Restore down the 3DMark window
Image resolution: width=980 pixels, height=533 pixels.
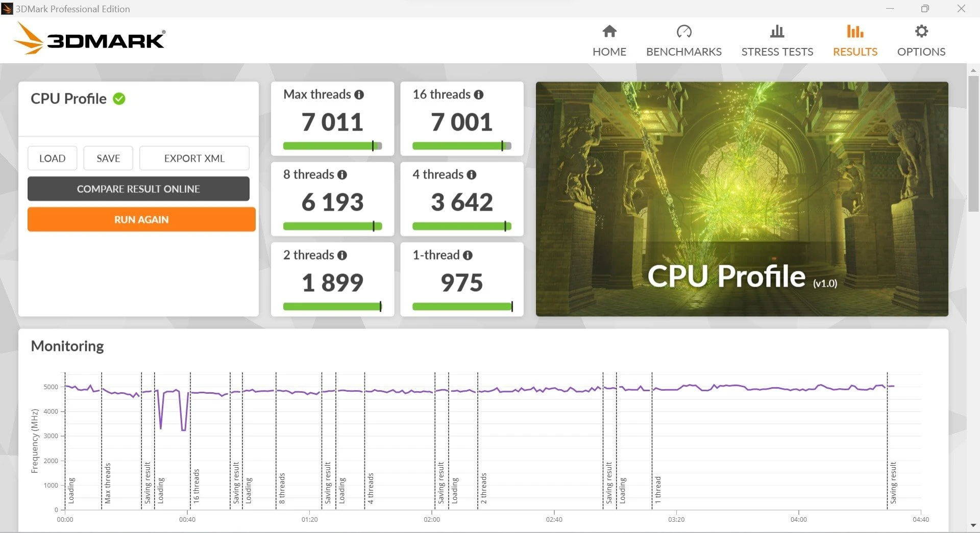925,9
